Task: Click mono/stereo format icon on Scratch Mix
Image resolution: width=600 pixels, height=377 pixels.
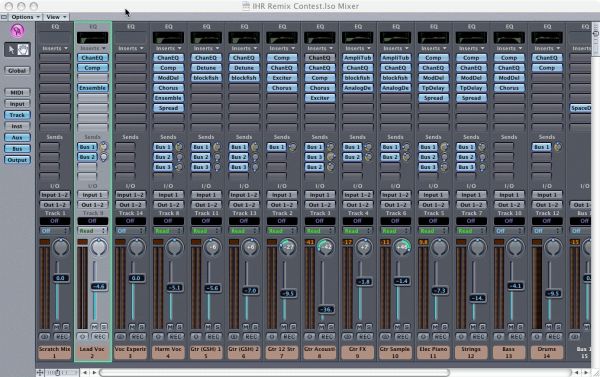Action: pyautogui.click(x=44, y=336)
